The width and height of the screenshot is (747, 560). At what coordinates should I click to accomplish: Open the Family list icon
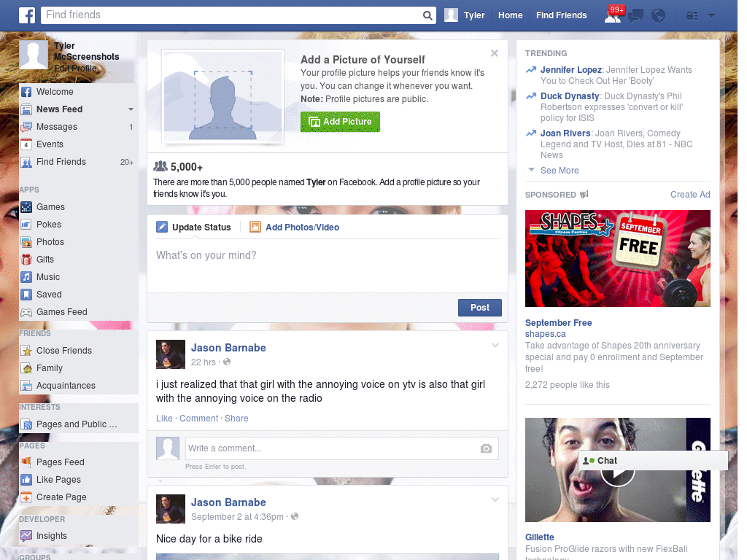26,368
